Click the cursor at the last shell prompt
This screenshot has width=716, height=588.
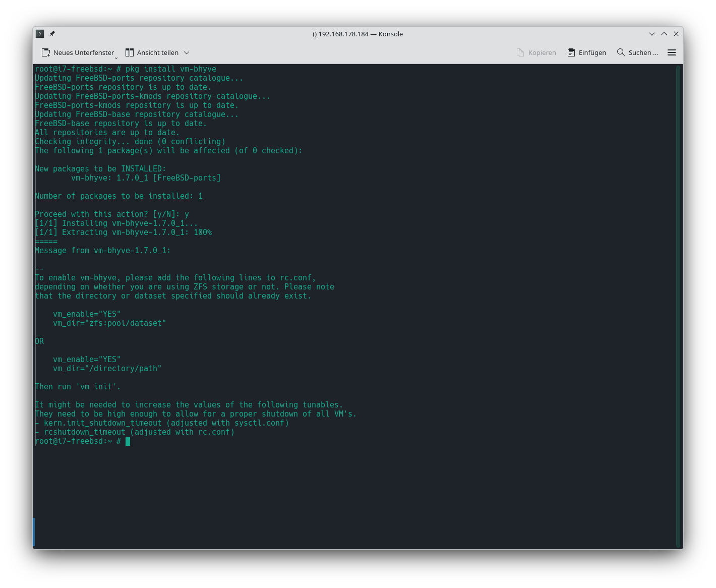128,441
